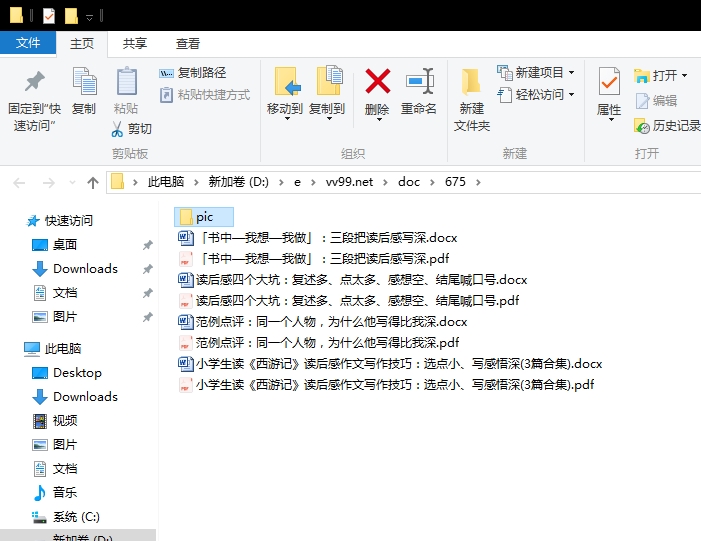
Task: Open 系统 (C:) drive
Action: (x=66, y=517)
